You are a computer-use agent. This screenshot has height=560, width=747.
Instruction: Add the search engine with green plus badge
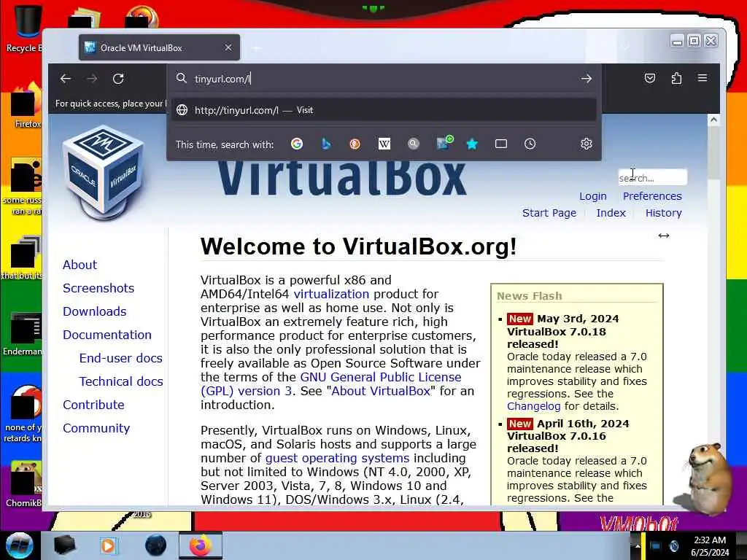pyautogui.click(x=444, y=143)
